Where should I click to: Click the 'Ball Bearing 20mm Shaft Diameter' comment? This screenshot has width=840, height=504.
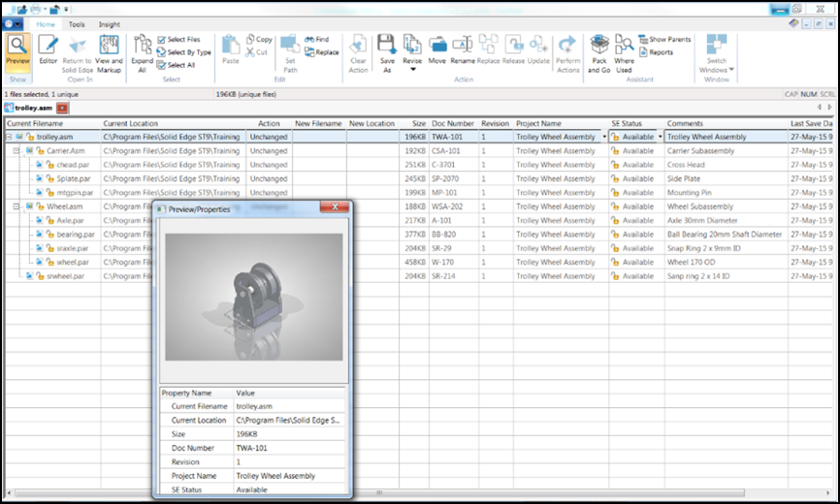(x=725, y=235)
